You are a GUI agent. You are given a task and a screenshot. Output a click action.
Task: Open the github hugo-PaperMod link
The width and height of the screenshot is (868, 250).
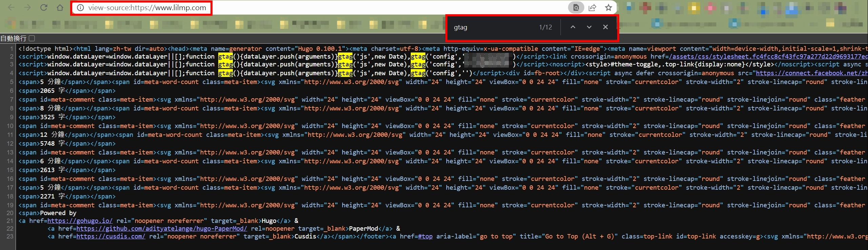coord(162,229)
